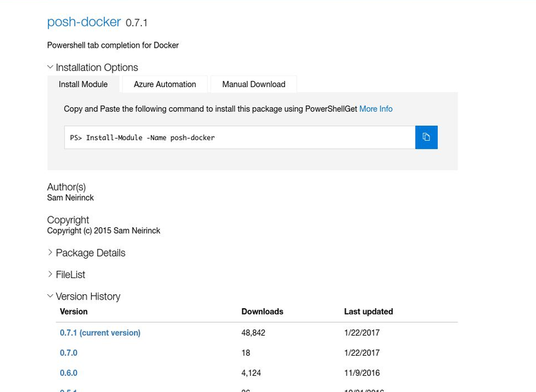Click the Downloads column header
Screen dimensions: 536x392
tap(262, 312)
